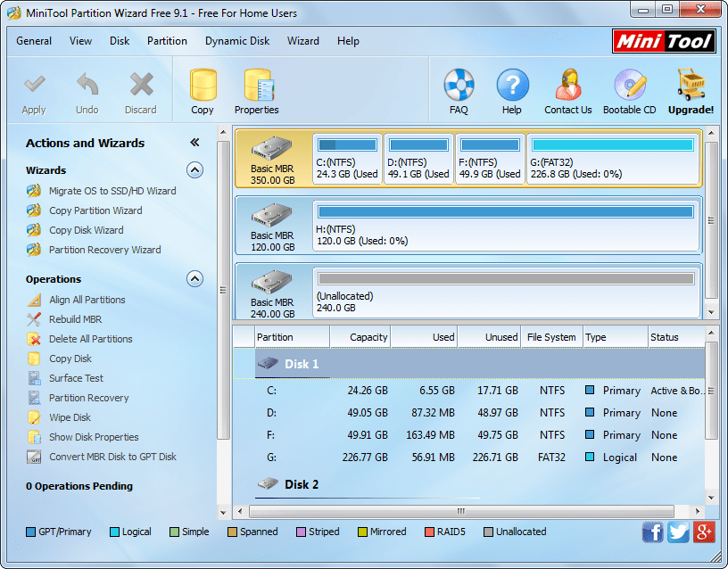Open the Dynamic Disk menu
Image resolution: width=728 pixels, height=569 pixels.
click(237, 41)
